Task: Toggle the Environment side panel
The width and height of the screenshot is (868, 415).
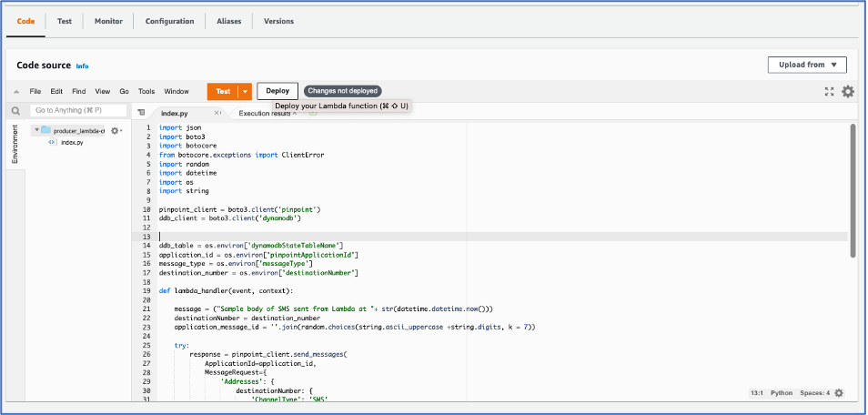Action: click(x=15, y=144)
